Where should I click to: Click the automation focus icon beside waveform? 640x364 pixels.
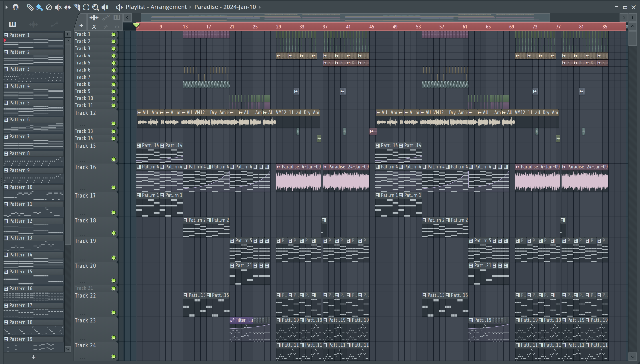coord(106,18)
